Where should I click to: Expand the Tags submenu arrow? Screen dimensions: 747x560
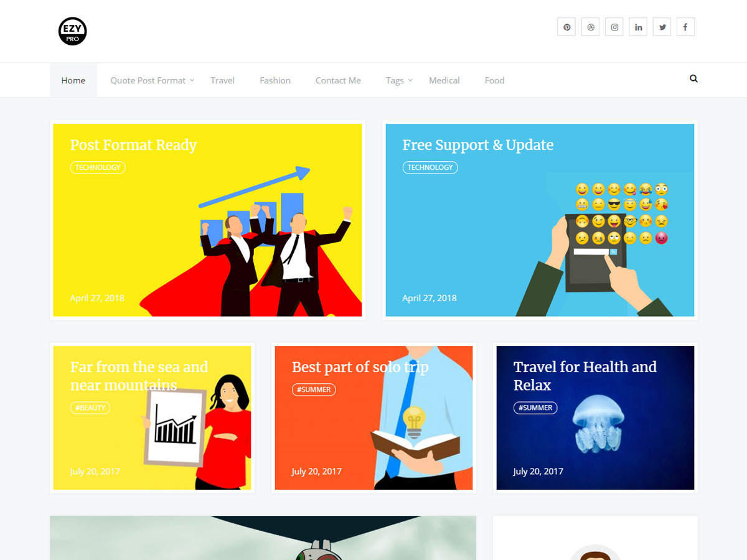(x=410, y=80)
